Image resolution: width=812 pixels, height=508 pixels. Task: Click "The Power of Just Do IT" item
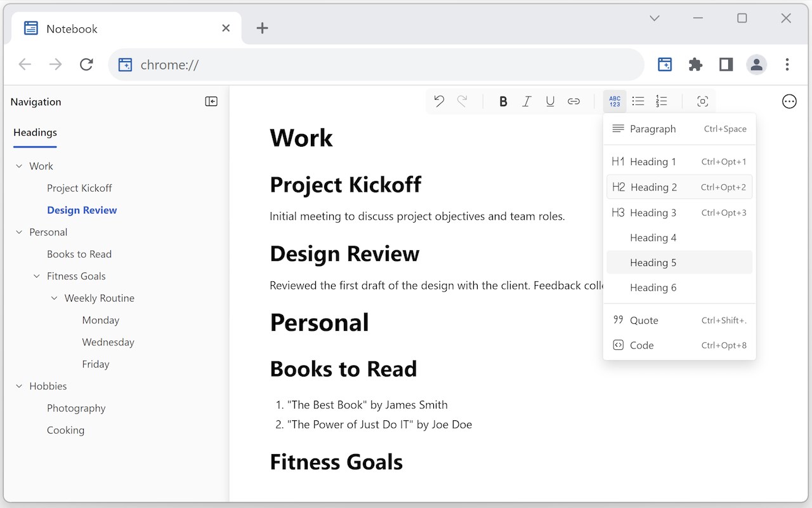pos(379,425)
